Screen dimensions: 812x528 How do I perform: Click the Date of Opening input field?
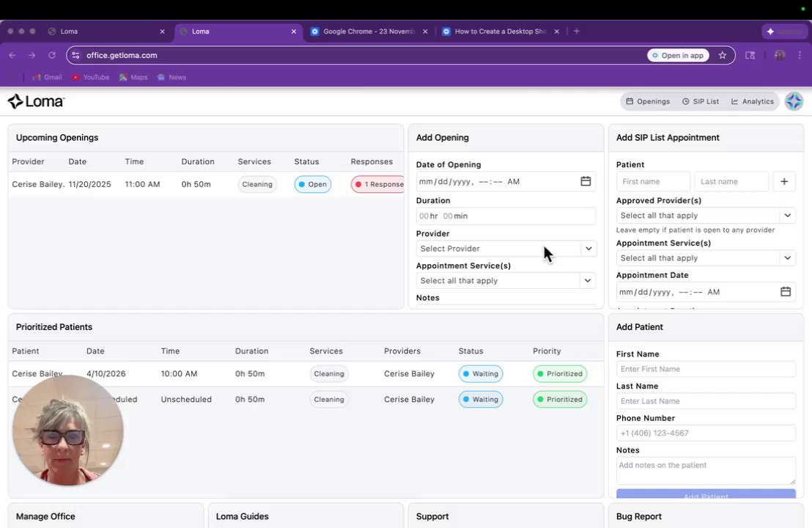pos(506,181)
